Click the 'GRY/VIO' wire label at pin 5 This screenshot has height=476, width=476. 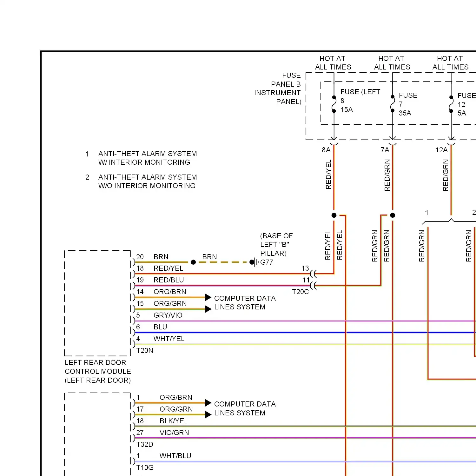click(x=168, y=315)
